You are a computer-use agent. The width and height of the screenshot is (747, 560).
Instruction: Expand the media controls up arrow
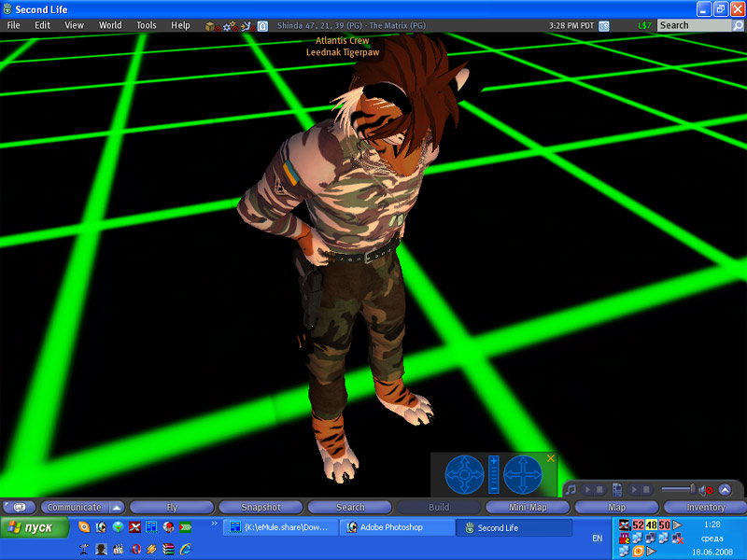click(x=725, y=489)
